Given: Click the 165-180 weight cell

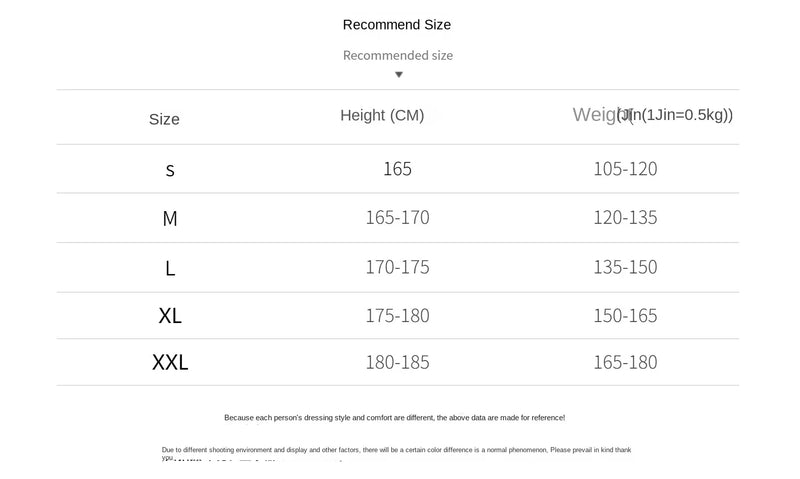Looking at the screenshot, I should (625, 362).
